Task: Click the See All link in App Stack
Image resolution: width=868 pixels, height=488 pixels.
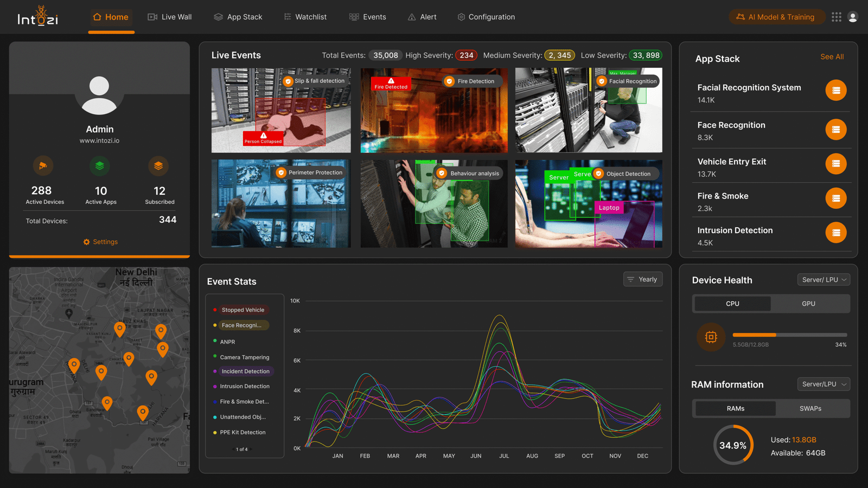Action: coord(832,56)
